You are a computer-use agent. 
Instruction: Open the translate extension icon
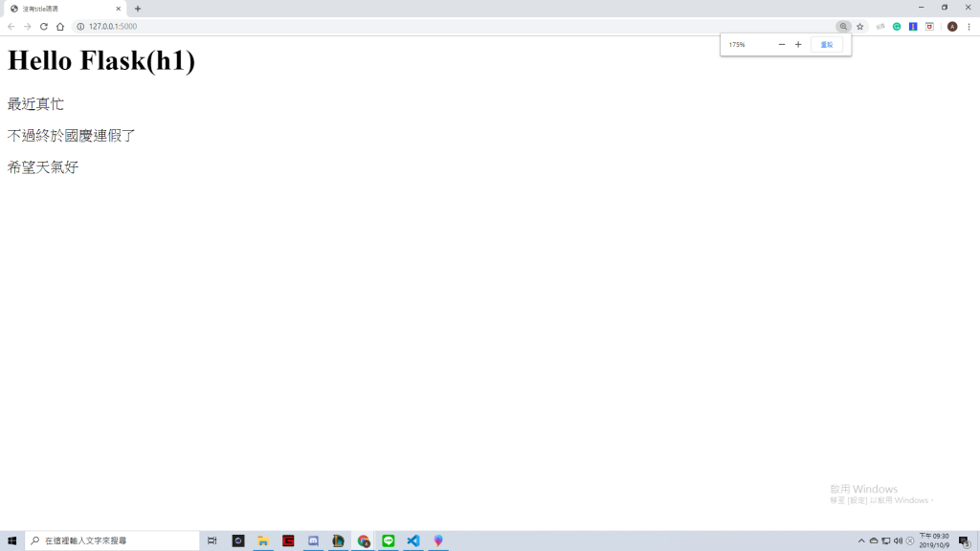(880, 26)
